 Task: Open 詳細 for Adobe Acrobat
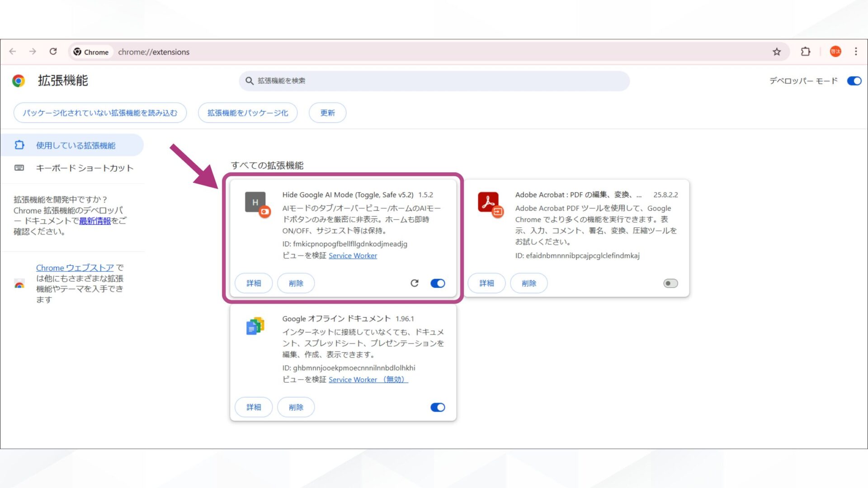tap(486, 283)
